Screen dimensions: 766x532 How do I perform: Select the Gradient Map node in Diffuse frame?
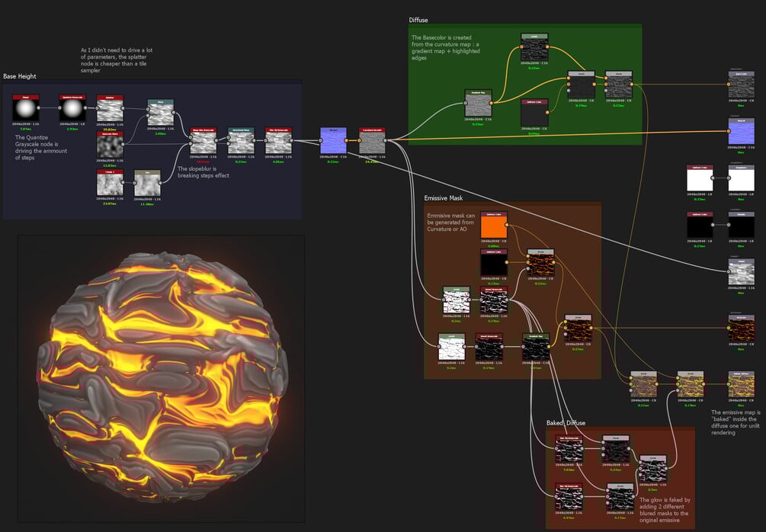pyautogui.click(x=478, y=103)
